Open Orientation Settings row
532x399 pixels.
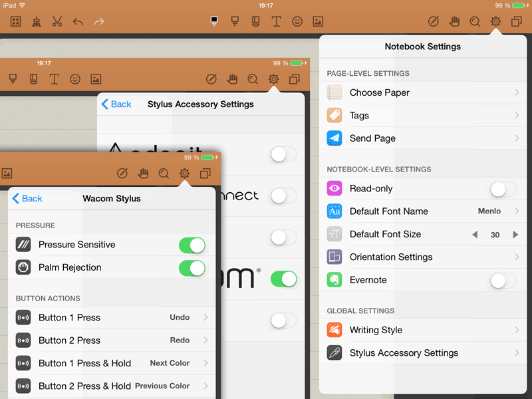tap(423, 257)
